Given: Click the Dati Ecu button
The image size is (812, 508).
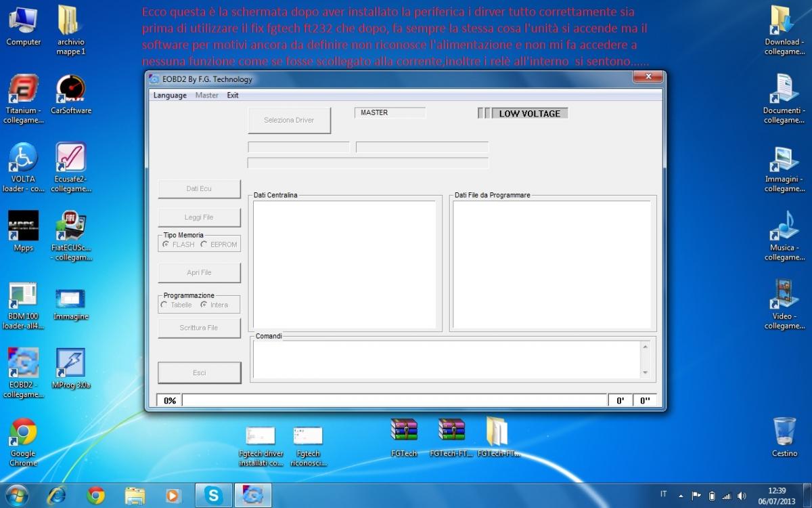Looking at the screenshot, I should pyautogui.click(x=199, y=189).
